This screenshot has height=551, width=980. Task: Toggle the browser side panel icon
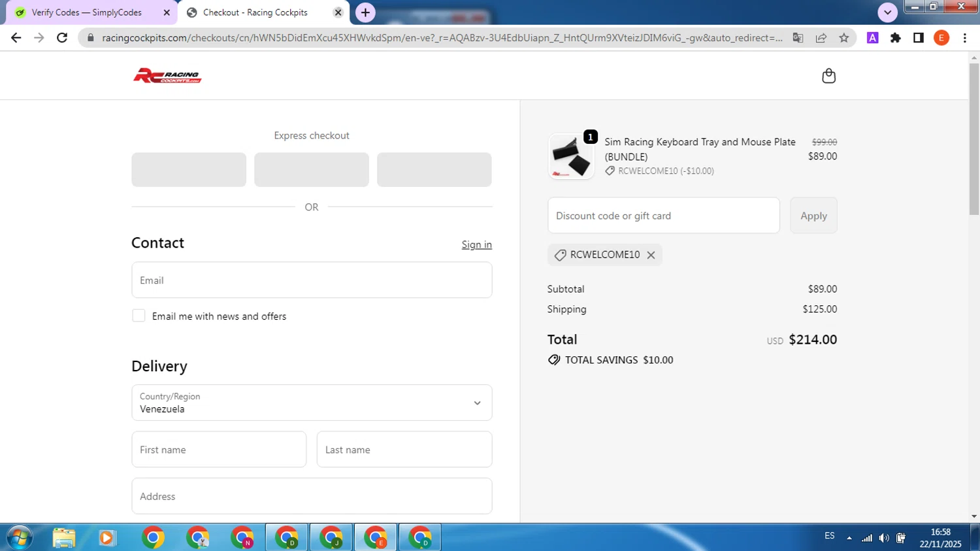[x=919, y=38]
